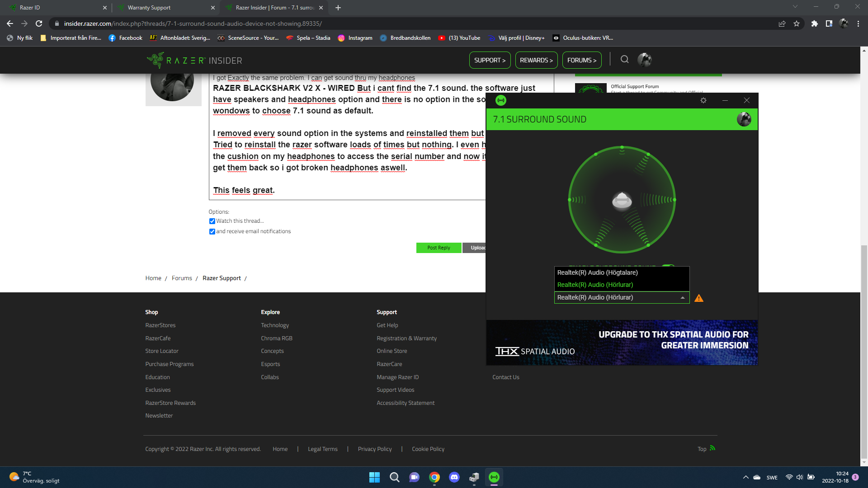Expand the REWARDS menu
The image size is (868, 488).
point(536,60)
